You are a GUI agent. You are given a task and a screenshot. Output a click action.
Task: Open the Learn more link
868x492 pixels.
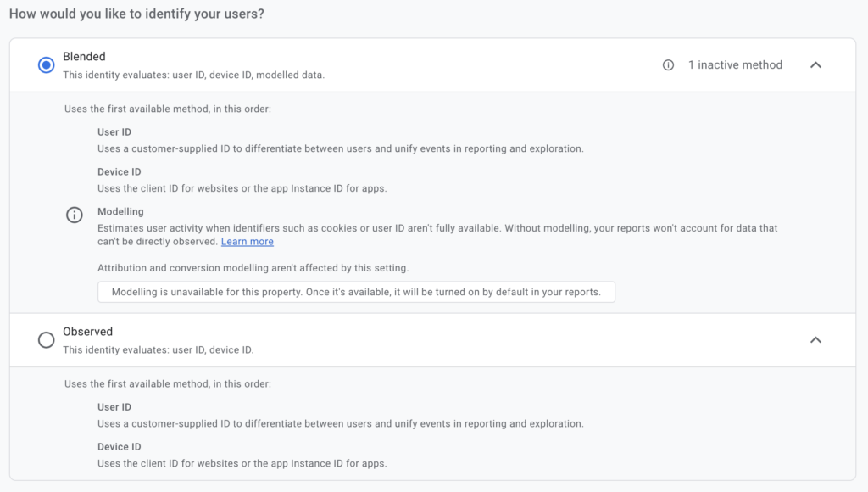pos(247,242)
